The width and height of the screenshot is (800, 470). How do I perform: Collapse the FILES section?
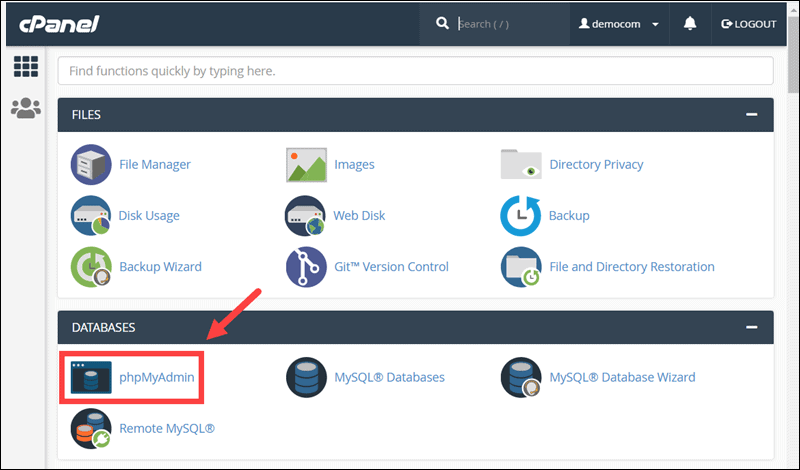[x=751, y=114]
